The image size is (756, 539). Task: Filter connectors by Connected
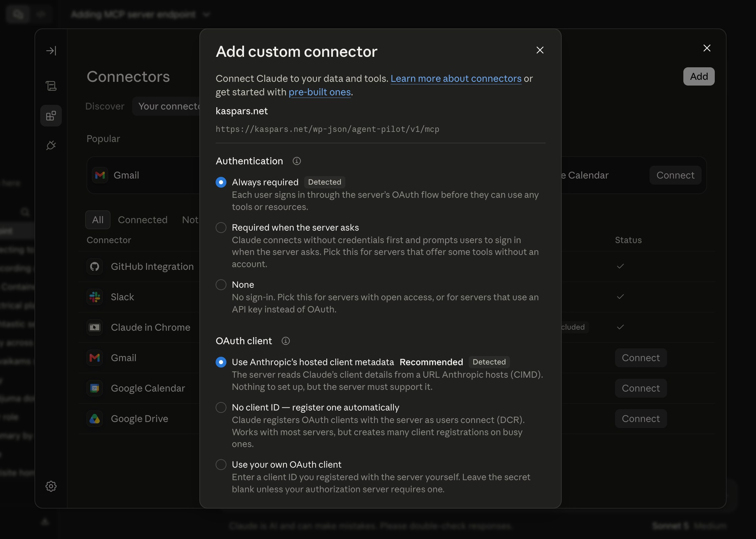click(x=143, y=220)
